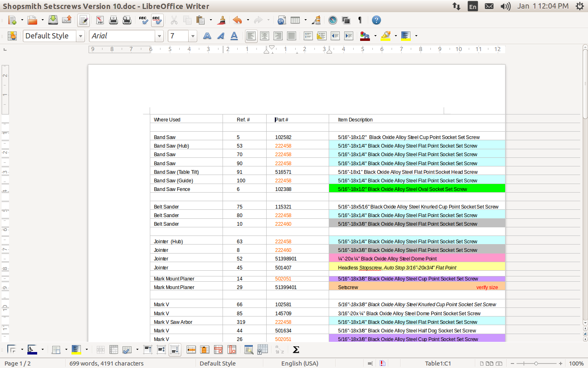Insert a hyperlink via toolbar icon
The image size is (588, 368).
tap(281, 20)
